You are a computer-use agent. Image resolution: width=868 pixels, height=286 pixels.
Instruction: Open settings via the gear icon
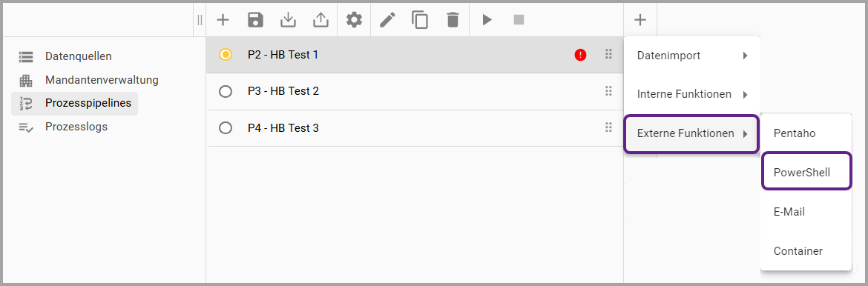coord(354,20)
